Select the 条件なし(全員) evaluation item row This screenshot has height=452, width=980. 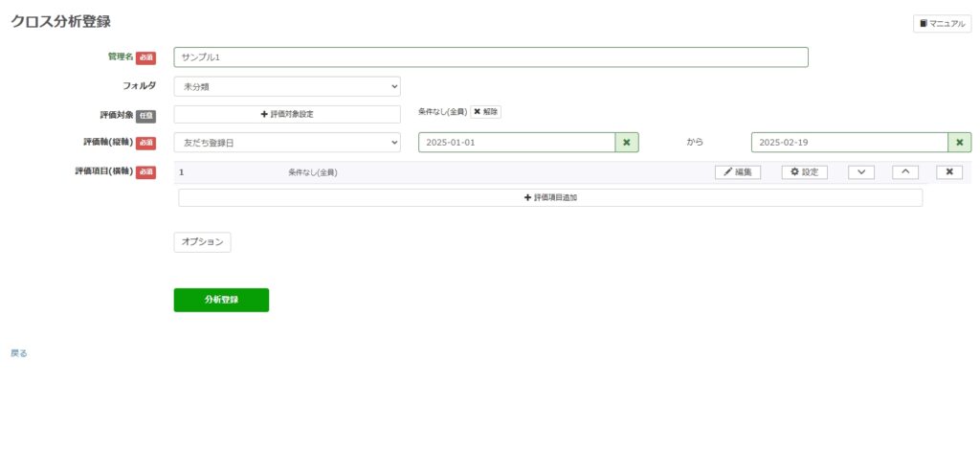point(313,172)
